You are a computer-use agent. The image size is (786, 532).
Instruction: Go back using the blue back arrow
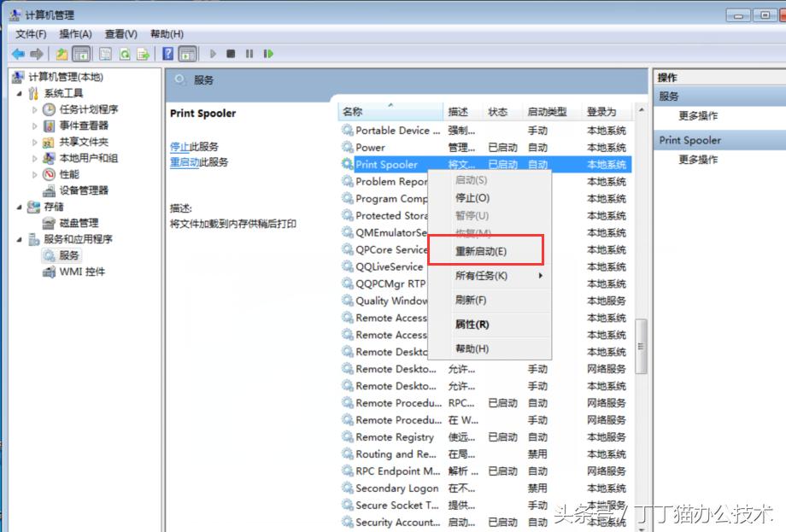click(x=19, y=54)
